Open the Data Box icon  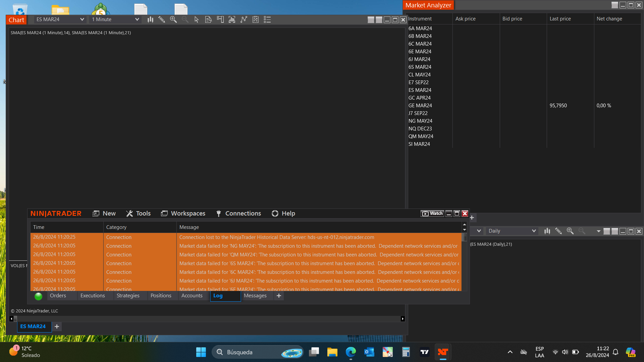coord(208,19)
